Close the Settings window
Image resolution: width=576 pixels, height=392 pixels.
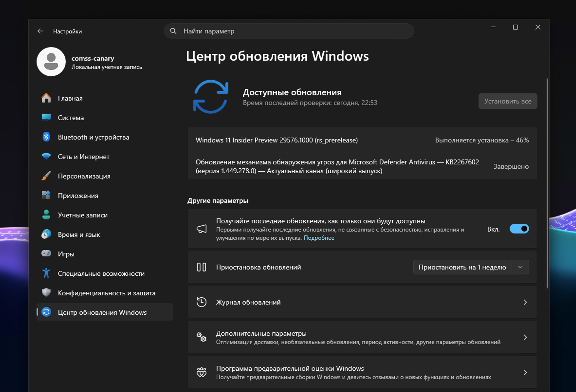tap(538, 27)
